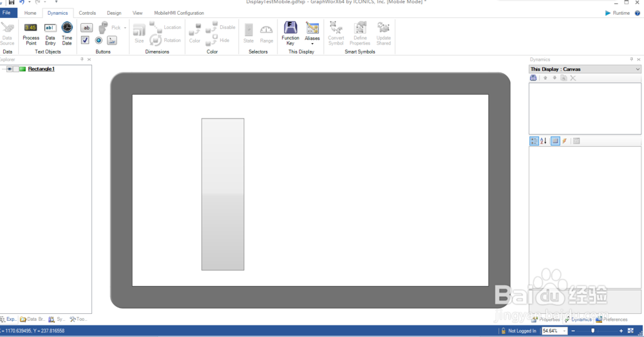Move the dynamic down in the Dynamics panel
Viewport: 644px width, 337px height.
click(x=554, y=78)
